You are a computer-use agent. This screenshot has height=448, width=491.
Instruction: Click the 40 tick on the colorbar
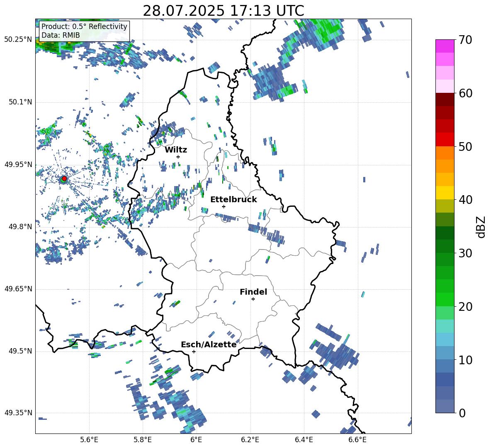click(465, 200)
